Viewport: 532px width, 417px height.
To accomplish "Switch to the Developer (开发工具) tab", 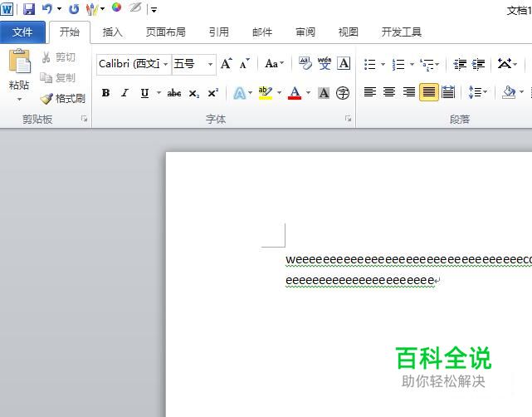I will point(402,32).
